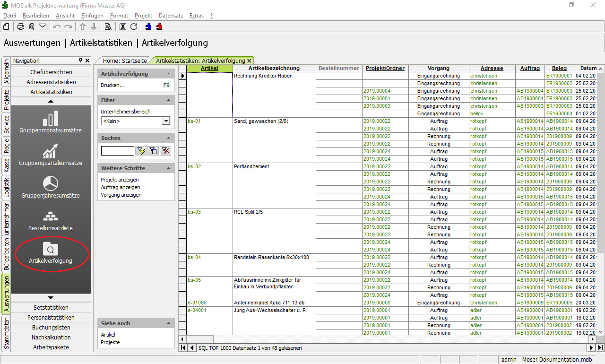Open the Setstatistiken navigation button
Screen dimensions: 605x364
51,307
